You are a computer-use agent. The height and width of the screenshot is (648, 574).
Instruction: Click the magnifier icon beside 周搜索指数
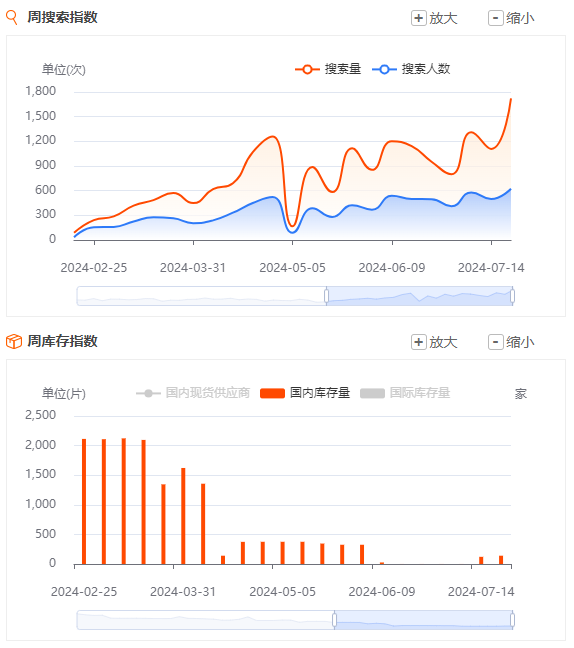click(x=12, y=18)
